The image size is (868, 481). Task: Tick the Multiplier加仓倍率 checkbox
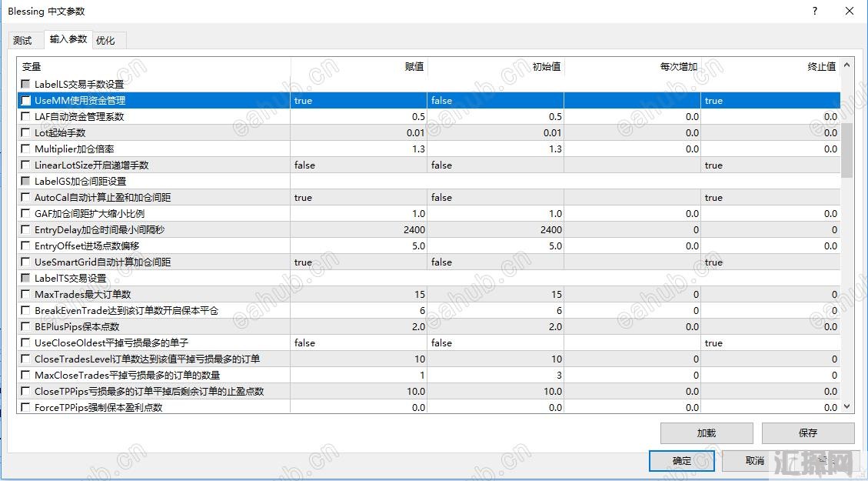[26, 149]
